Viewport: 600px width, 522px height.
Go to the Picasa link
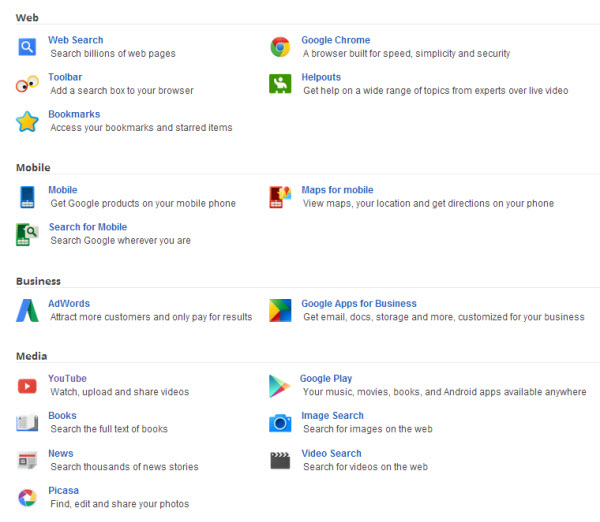pos(64,491)
